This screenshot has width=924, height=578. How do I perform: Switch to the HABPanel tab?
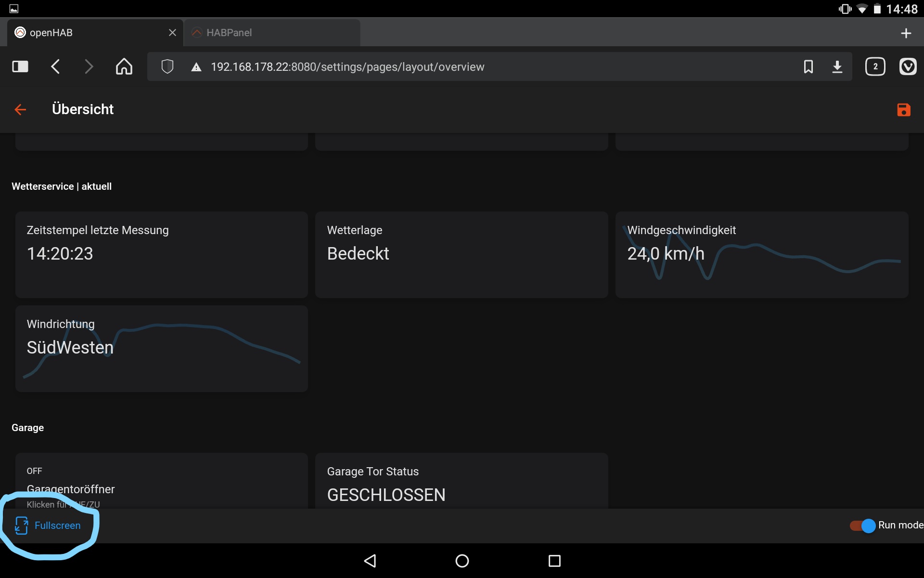272,33
